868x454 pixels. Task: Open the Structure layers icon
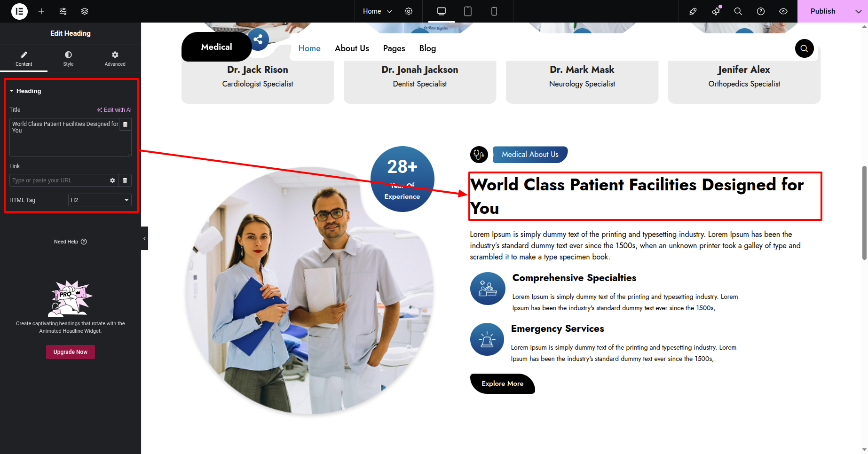pyautogui.click(x=85, y=11)
